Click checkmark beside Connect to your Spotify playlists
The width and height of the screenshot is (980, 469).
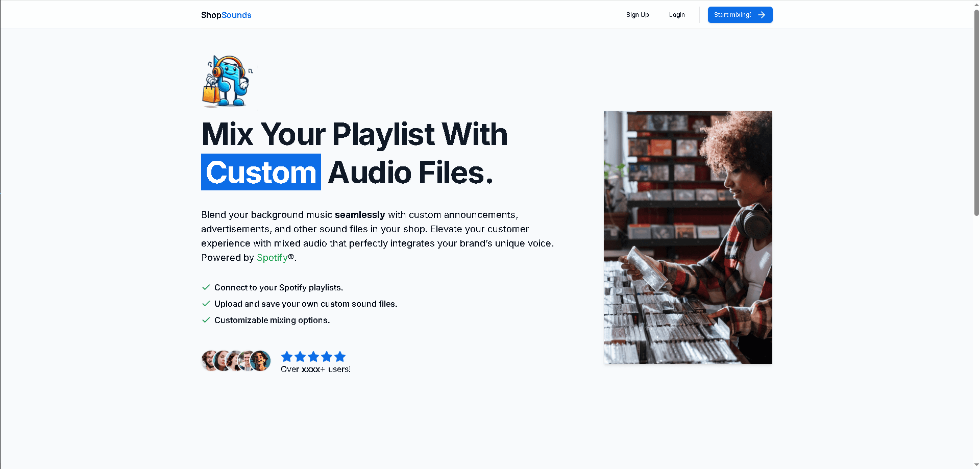pyautogui.click(x=206, y=287)
